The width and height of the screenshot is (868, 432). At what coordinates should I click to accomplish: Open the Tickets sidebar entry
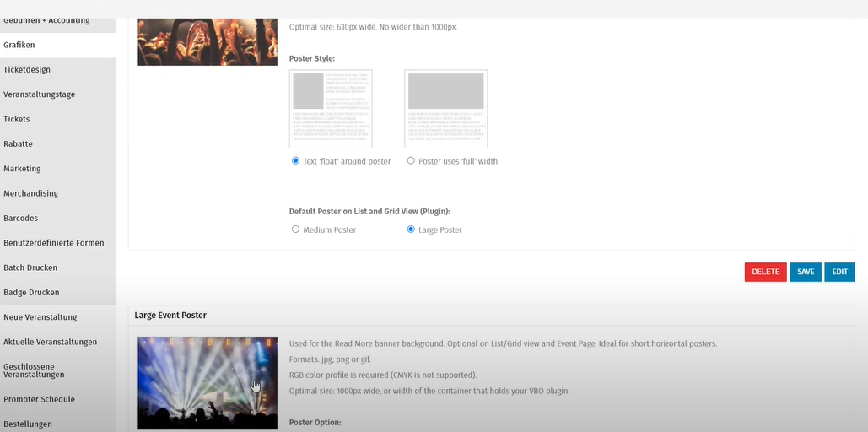[17, 119]
